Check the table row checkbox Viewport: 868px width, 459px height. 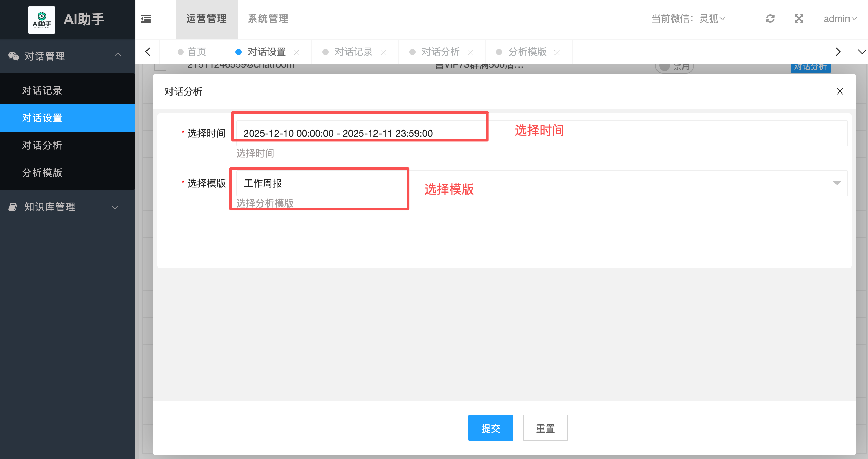160,67
